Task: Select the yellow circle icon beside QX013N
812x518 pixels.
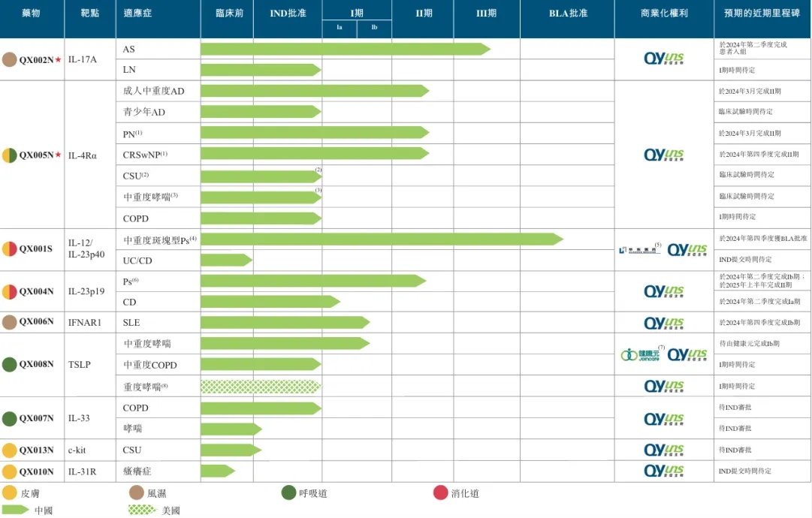Action: (x=10, y=450)
